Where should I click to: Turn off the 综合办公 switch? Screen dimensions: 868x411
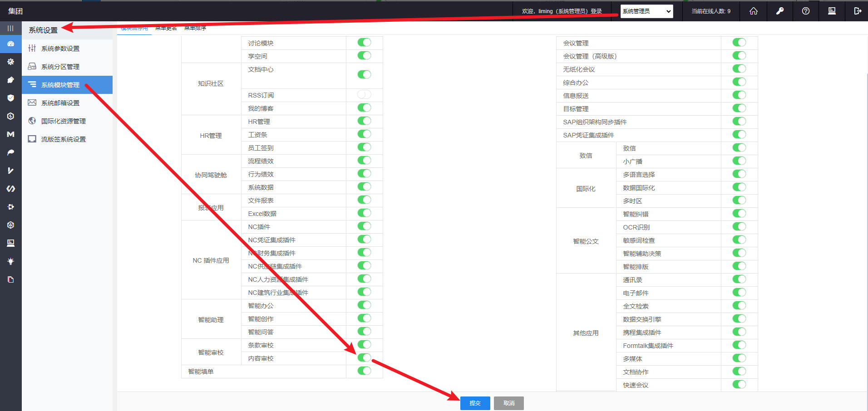[739, 82]
